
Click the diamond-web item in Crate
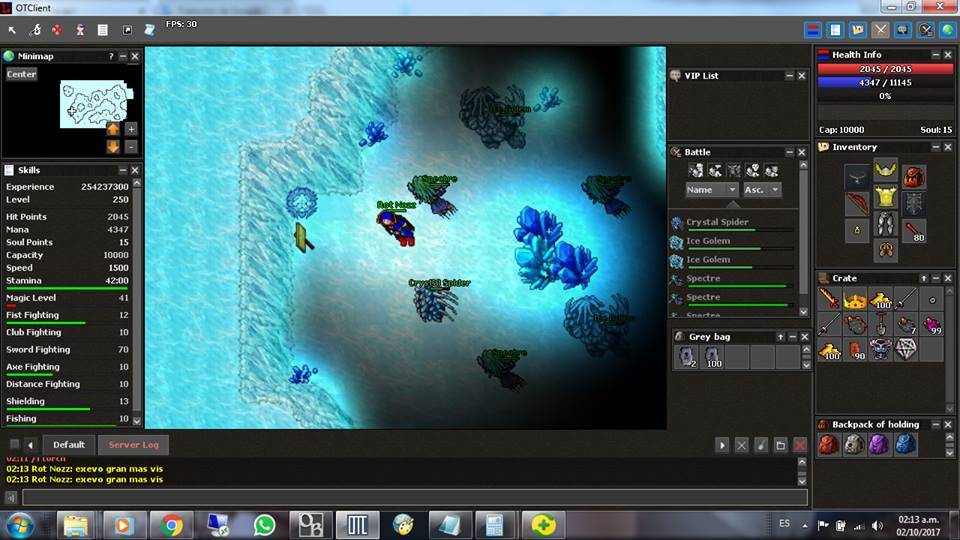[x=906, y=350]
